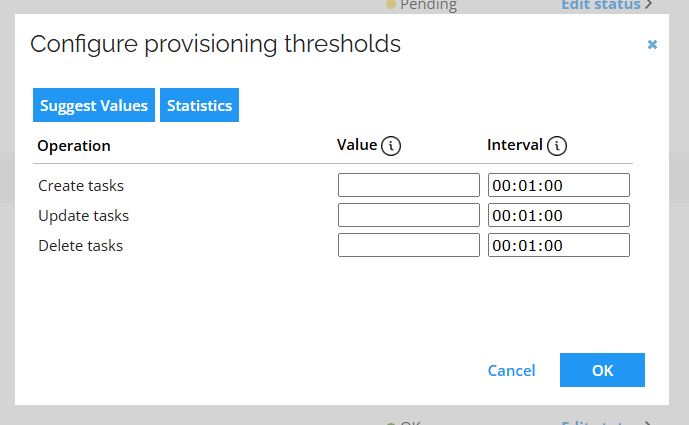Click the Edit status link behind the dialog
The image size is (689, 425).
pos(600,5)
